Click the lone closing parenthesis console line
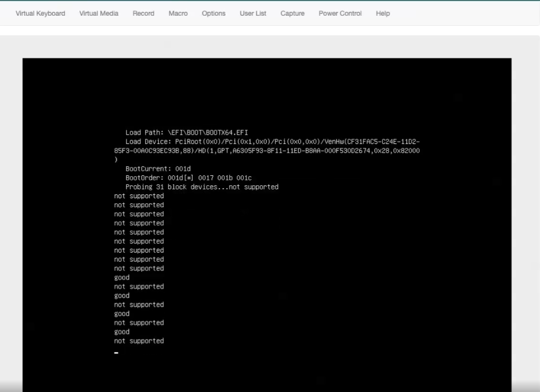 (116, 159)
